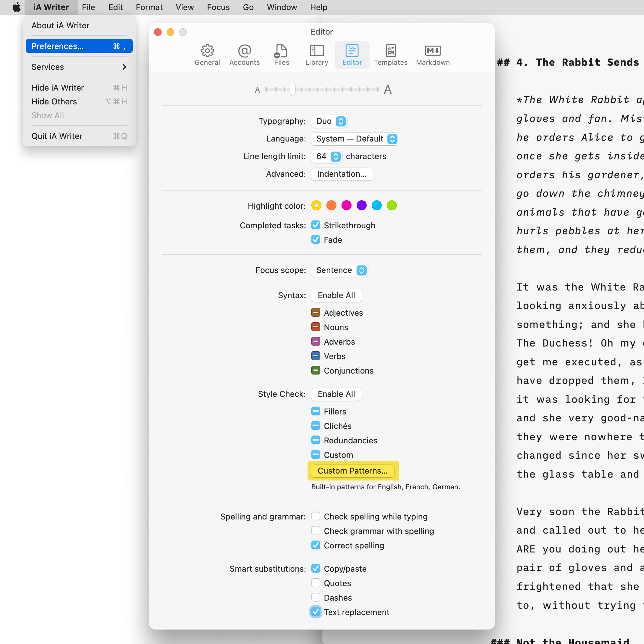Toggle Redundancies style check

tap(316, 440)
